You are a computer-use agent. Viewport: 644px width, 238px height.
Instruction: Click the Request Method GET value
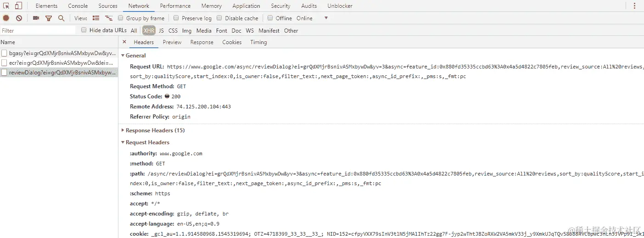coord(182,86)
